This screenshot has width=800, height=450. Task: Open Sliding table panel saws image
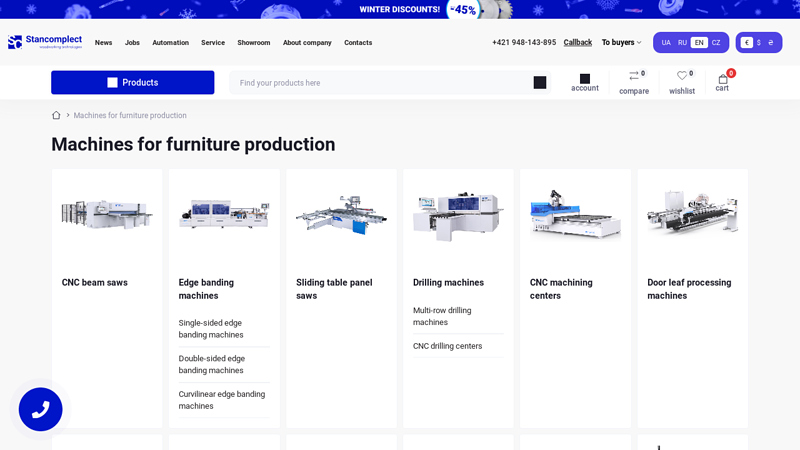341,214
